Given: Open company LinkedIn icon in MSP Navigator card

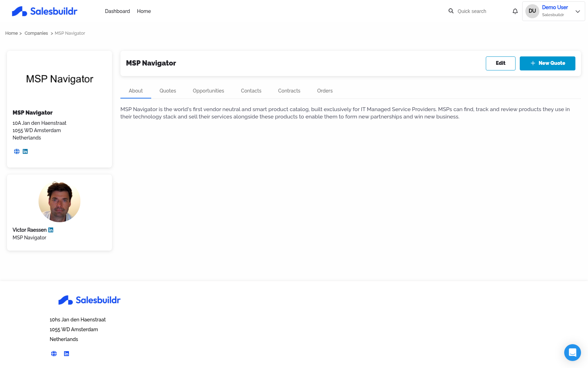Looking at the screenshot, I should point(25,151).
